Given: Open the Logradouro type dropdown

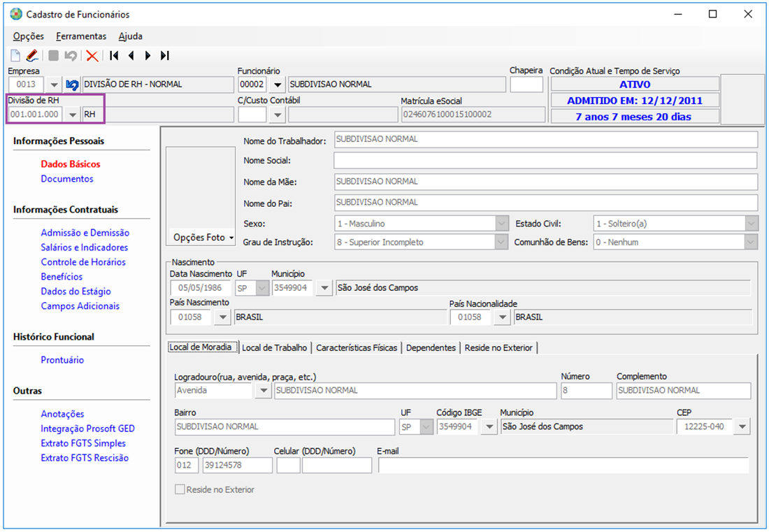Looking at the screenshot, I should [264, 390].
